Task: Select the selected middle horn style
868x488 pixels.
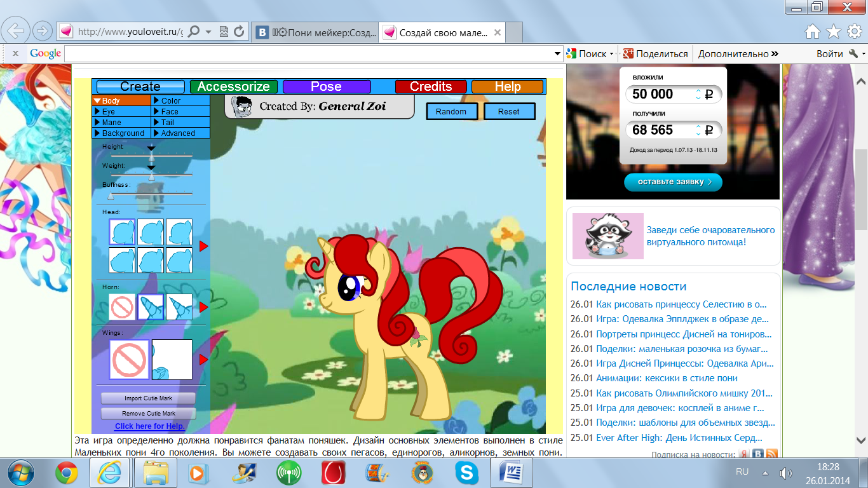Action: point(151,307)
